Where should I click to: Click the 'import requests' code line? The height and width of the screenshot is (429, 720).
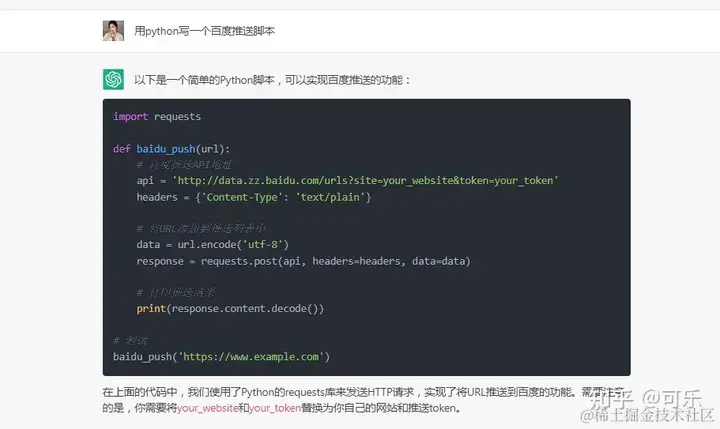coord(157,117)
